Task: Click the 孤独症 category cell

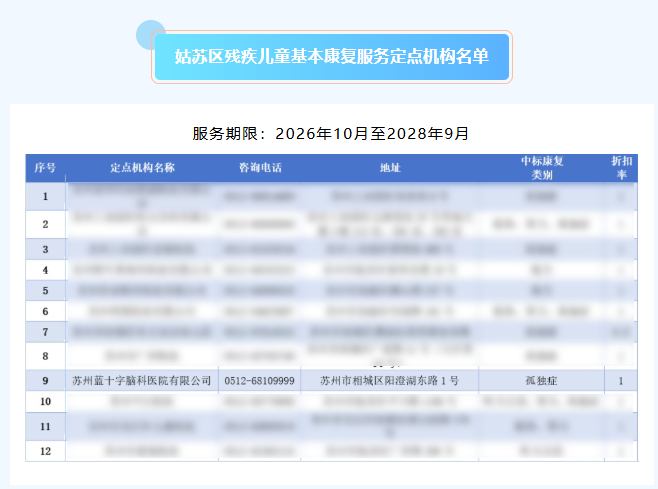Action: (x=541, y=381)
